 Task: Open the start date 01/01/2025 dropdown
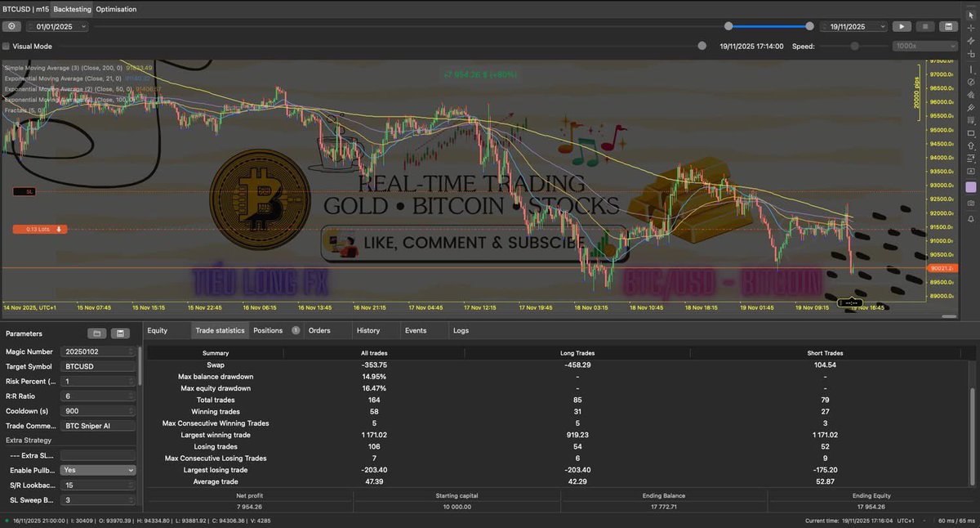[x=57, y=26]
